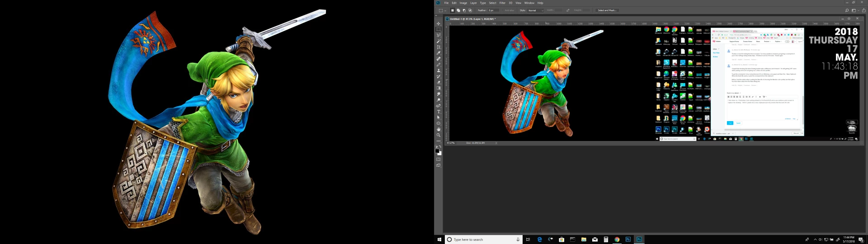This screenshot has width=868, height=244.
Task: Select the Ellipse shape tool
Action: (439, 123)
